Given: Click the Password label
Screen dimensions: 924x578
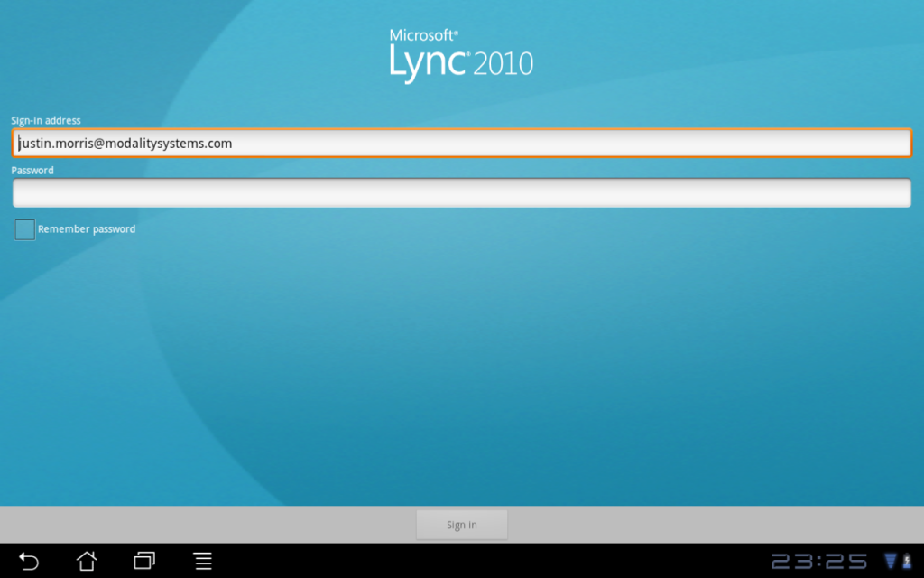Looking at the screenshot, I should click(x=32, y=170).
